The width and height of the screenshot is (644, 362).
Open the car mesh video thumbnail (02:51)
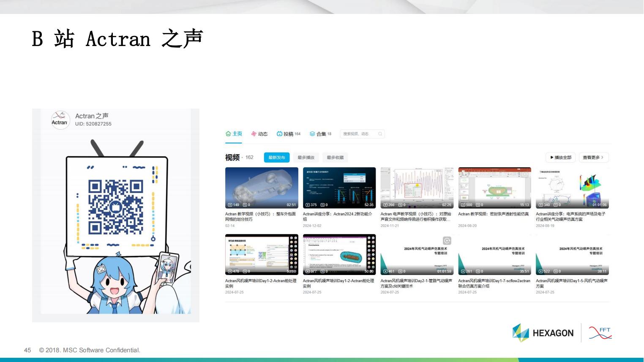pos(262,188)
